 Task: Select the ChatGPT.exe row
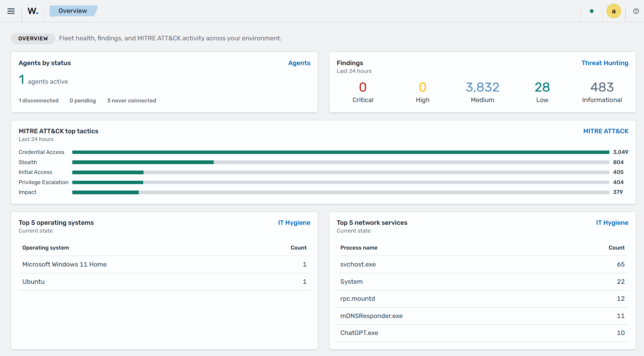coord(482,333)
